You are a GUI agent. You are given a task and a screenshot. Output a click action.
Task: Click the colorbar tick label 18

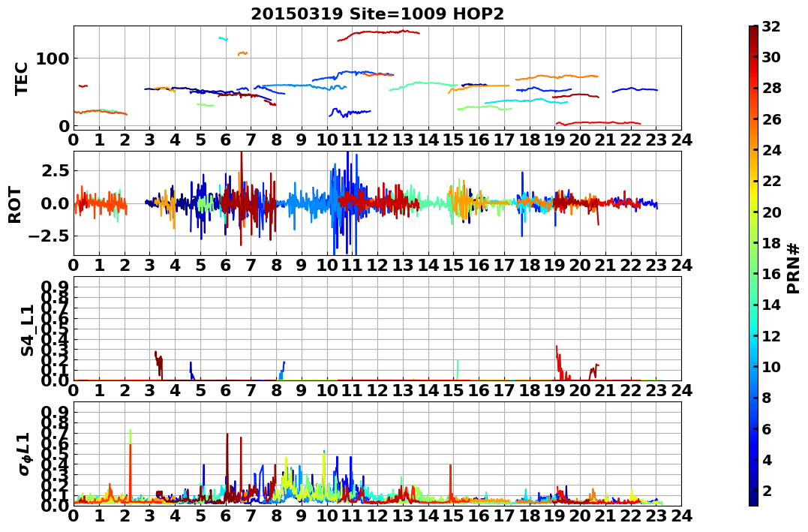pyautogui.click(x=771, y=243)
